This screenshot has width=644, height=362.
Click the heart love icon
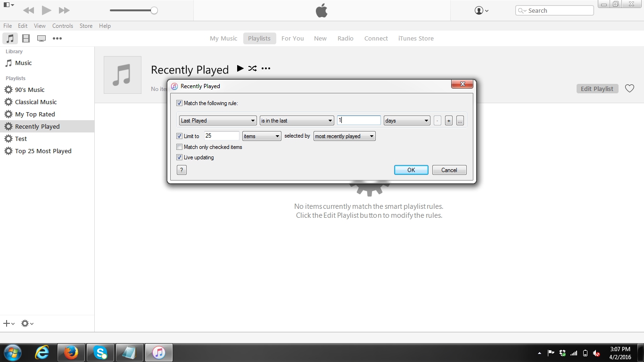point(629,89)
